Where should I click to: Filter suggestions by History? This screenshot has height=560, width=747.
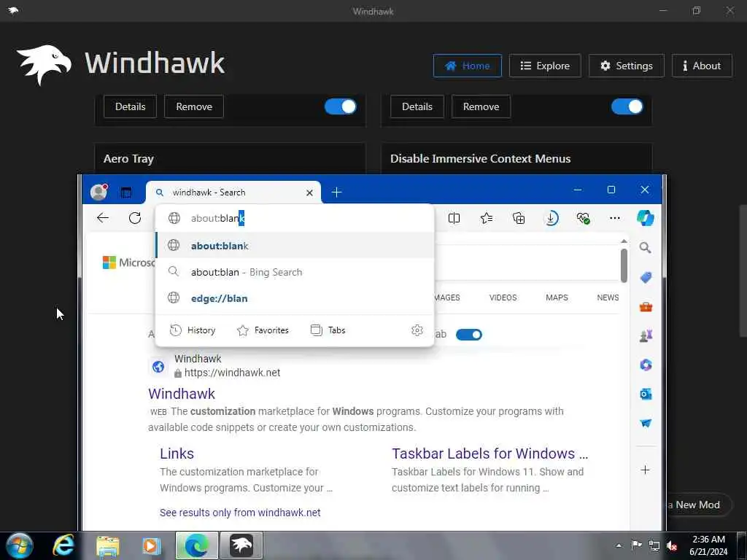pyautogui.click(x=193, y=330)
